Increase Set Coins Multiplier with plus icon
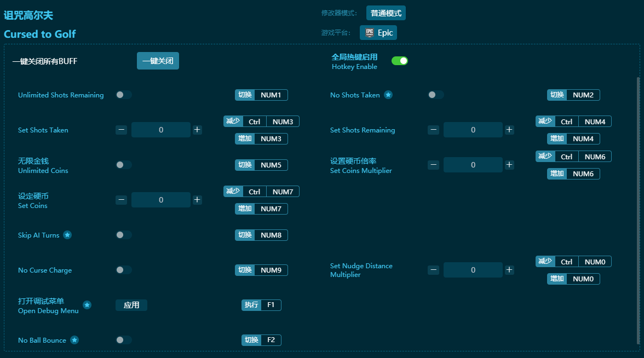 [x=509, y=165]
